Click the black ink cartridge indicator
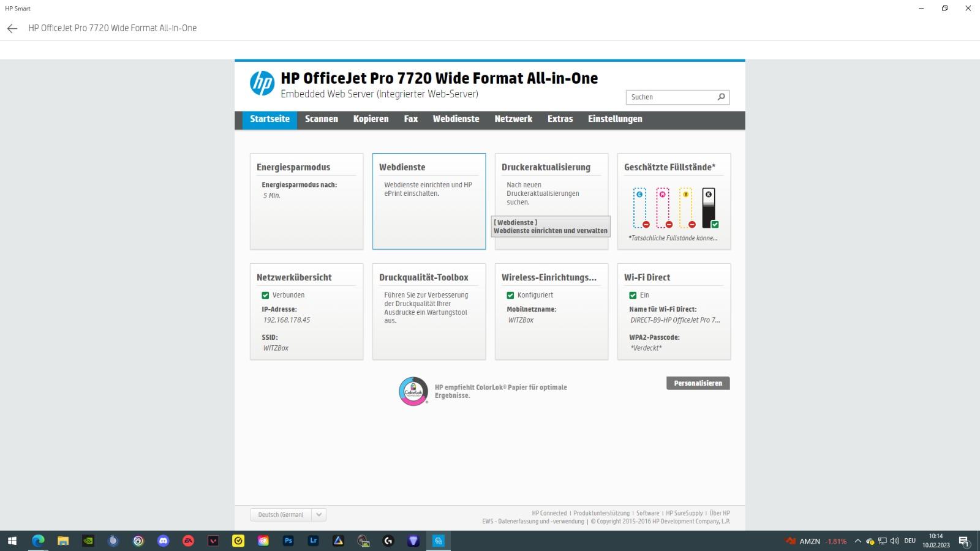Viewport: 980px width, 551px height. point(709,208)
